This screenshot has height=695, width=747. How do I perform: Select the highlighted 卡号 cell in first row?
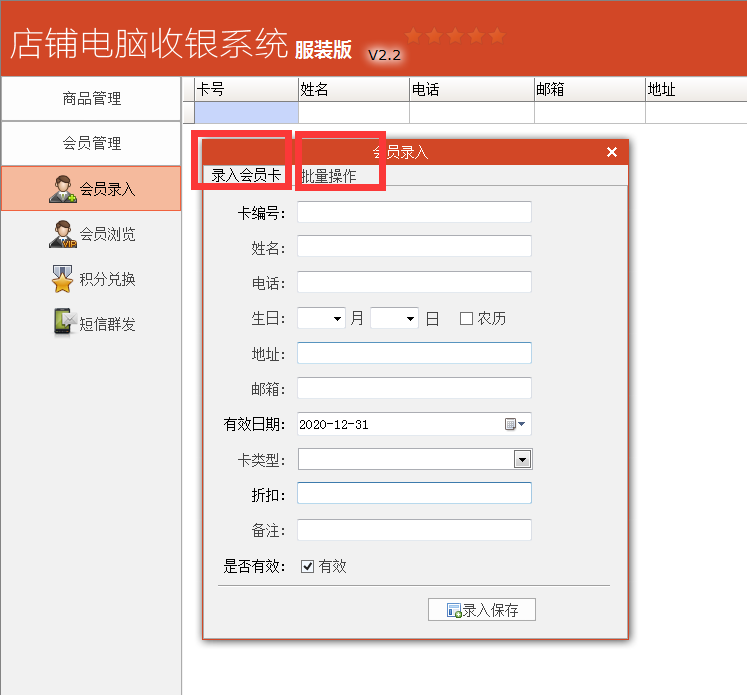click(x=246, y=112)
